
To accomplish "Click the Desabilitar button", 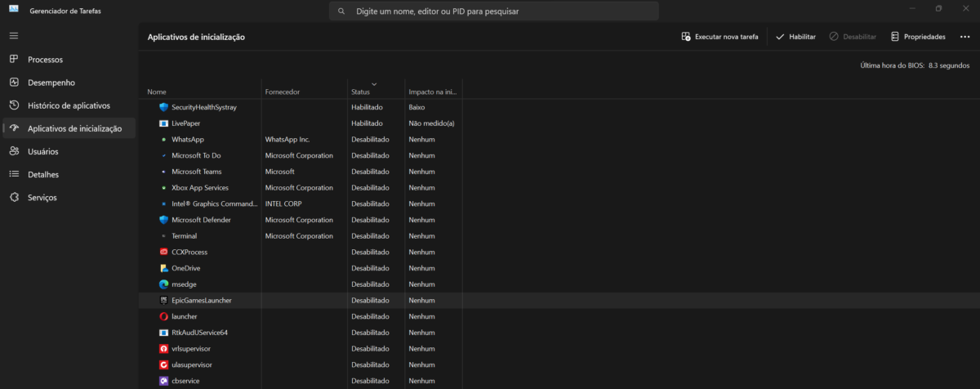I will pos(853,37).
